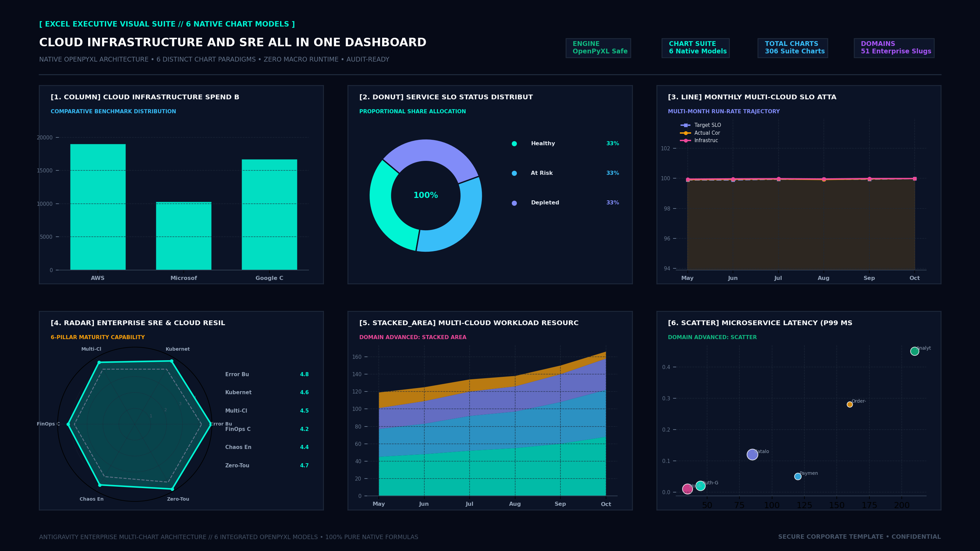Click the 6-PILLAR MATURITY CAPABILITY subtitle
Screen dimensions: 980x551
[x=98, y=337]
